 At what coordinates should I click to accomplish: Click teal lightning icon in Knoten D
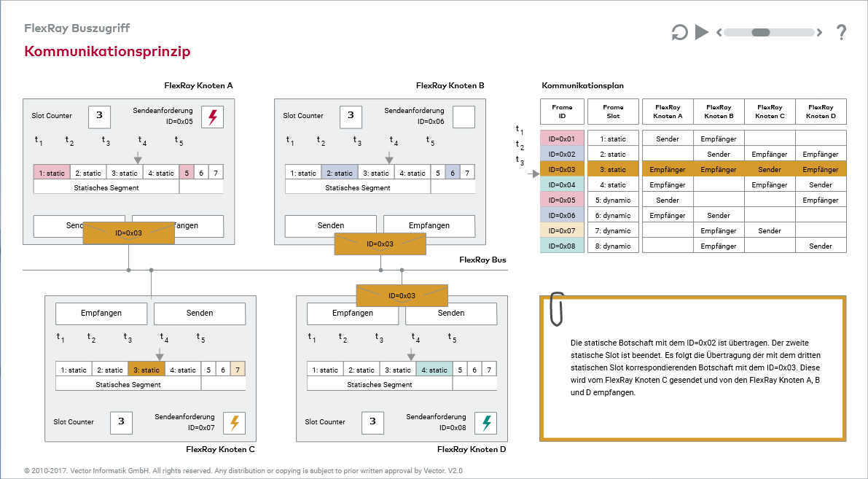pyautogui.click(x=486, y=423)
